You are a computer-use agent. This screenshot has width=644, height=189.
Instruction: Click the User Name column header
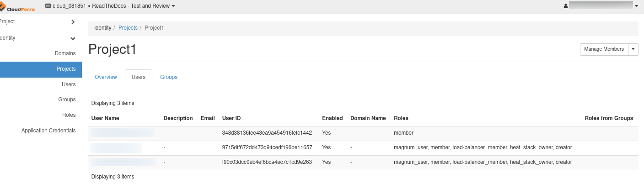105,118
